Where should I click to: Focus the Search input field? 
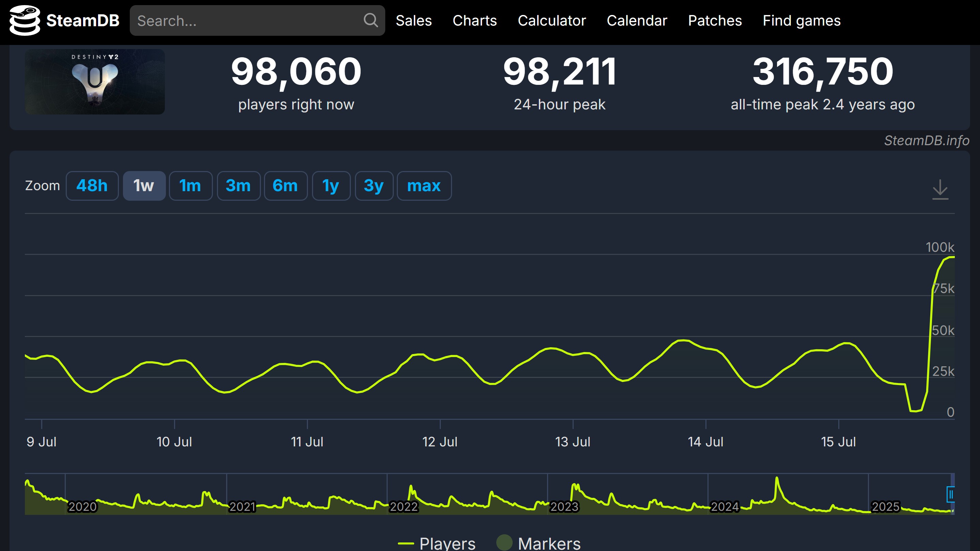click(x=257, y=20)
